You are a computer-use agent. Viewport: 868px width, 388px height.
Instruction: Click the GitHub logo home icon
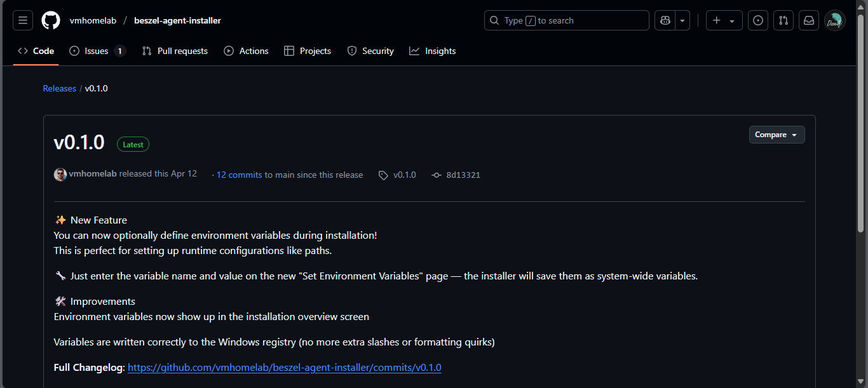pos(51,20)
